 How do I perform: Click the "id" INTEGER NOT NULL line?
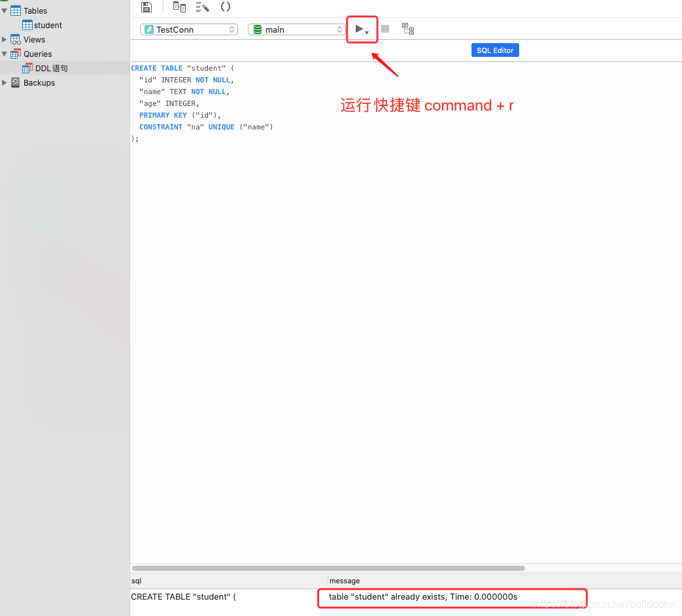[x=186, y=80]
